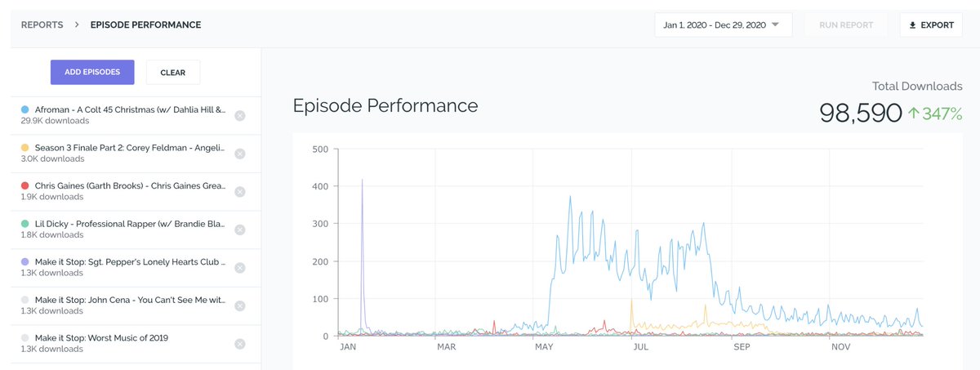Click the 3.0K downloads count
The height and width of the screenshot is (370, 980).
click(x=51, y=159)
